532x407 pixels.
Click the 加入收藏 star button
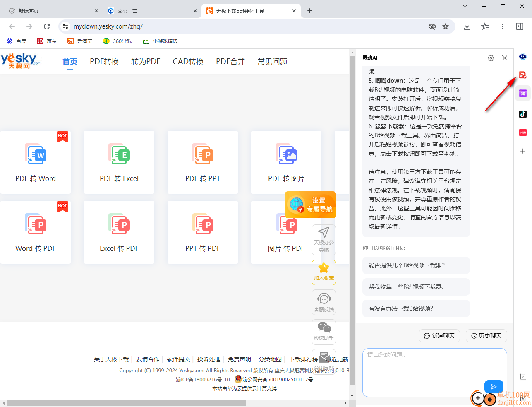coord(324,272)
